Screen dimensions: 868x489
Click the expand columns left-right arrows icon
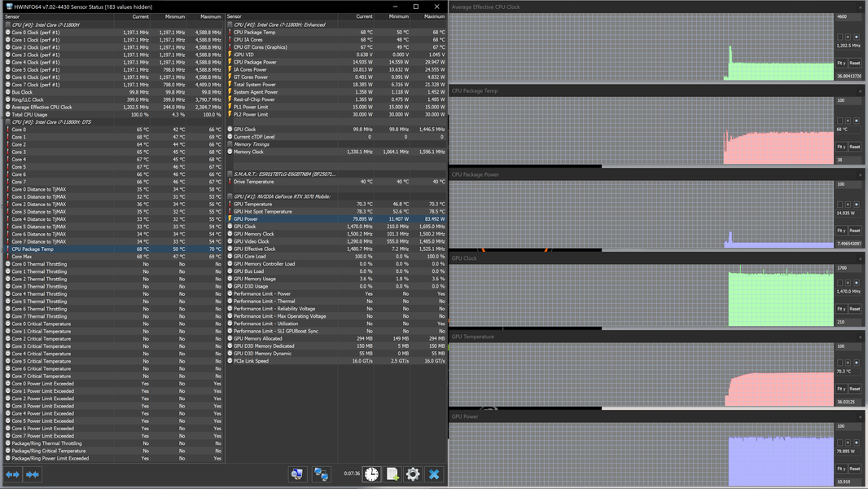click(x=12, y=474)
